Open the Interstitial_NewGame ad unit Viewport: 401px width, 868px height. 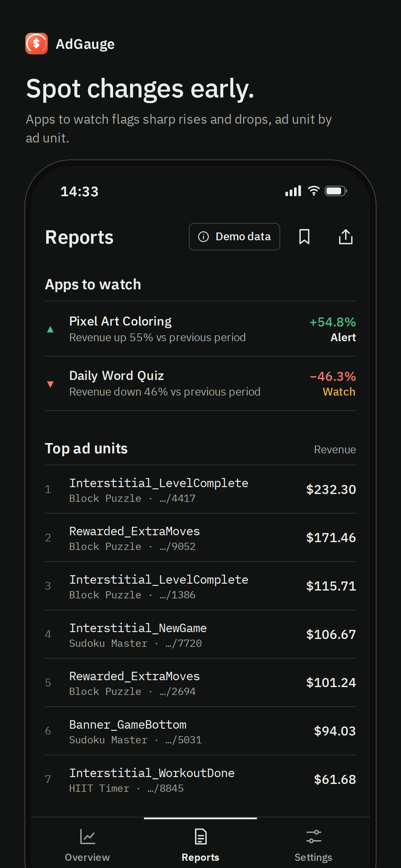click(200, 635)
